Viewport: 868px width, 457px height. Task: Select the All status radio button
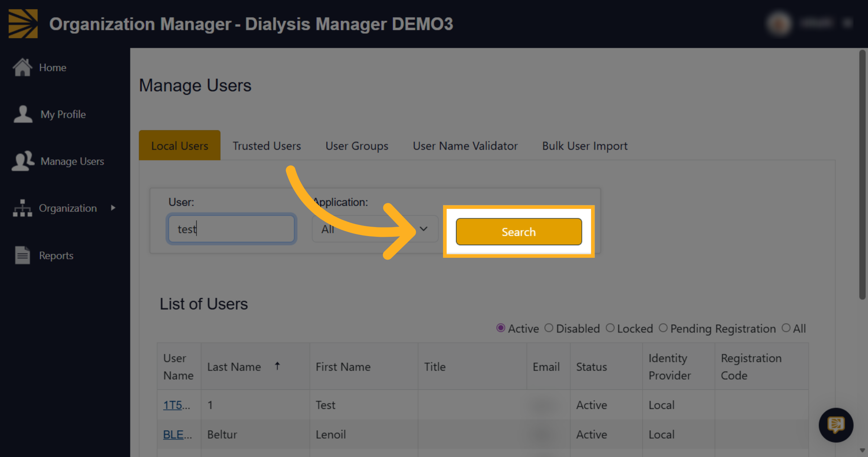click(x=786, y=328)
